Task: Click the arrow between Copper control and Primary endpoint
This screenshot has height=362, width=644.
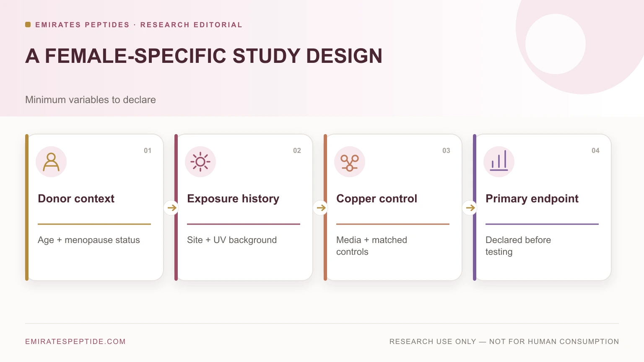Action: (470, 207)
